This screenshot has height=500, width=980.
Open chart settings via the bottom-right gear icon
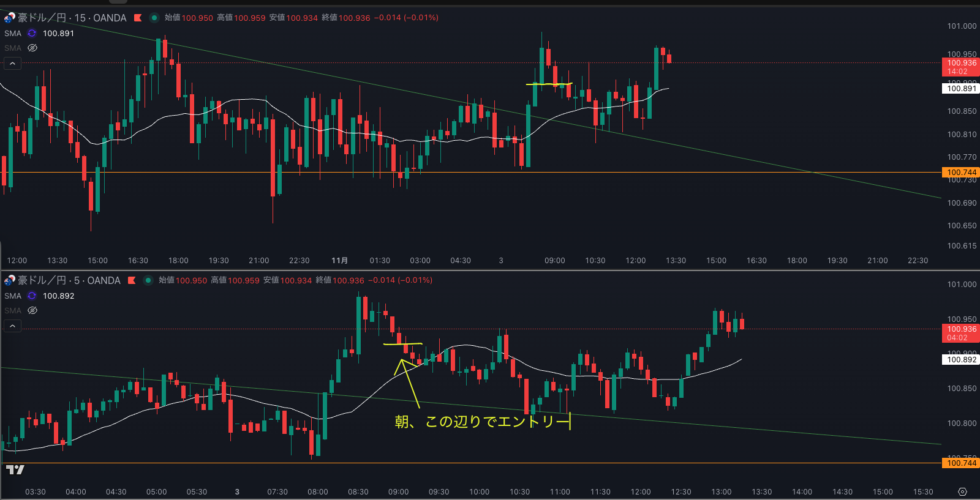coord(962,492)
